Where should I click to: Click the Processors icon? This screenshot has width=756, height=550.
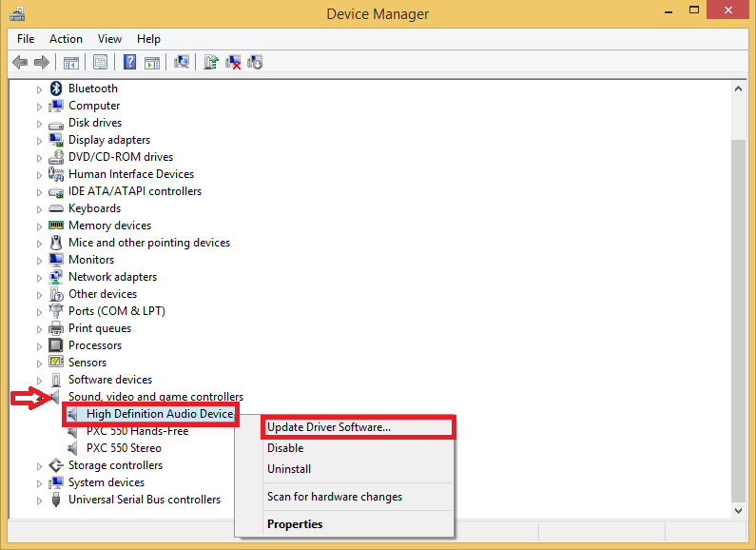click(x=56, y=345)
